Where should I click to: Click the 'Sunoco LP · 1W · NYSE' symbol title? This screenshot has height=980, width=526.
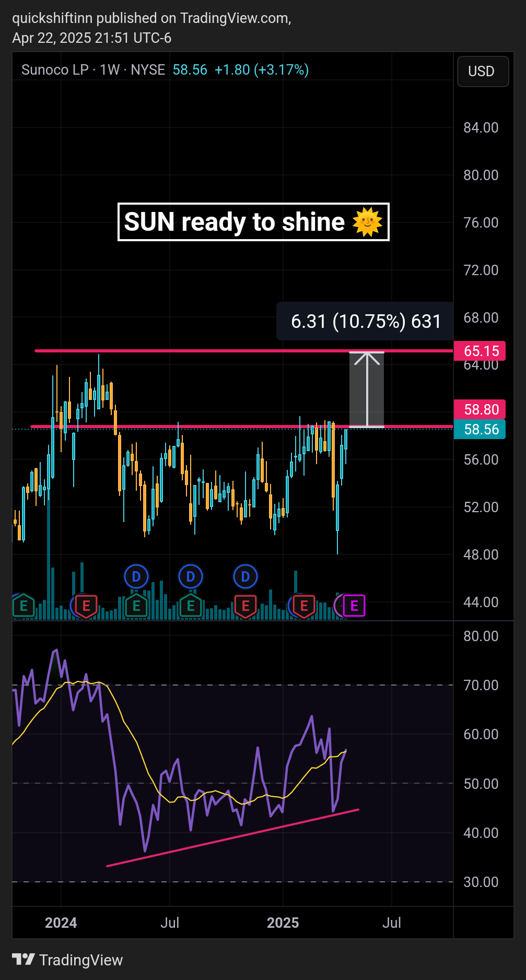tap(93, 70)
